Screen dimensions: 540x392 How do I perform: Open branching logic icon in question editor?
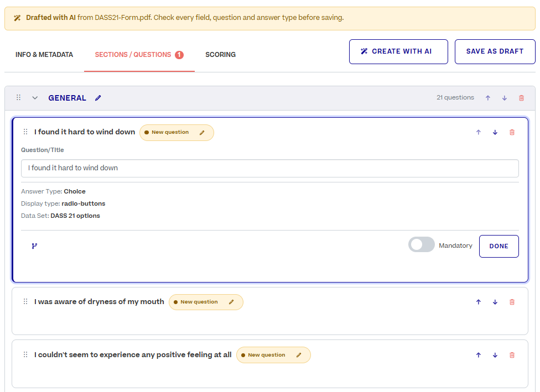(34, 246)
